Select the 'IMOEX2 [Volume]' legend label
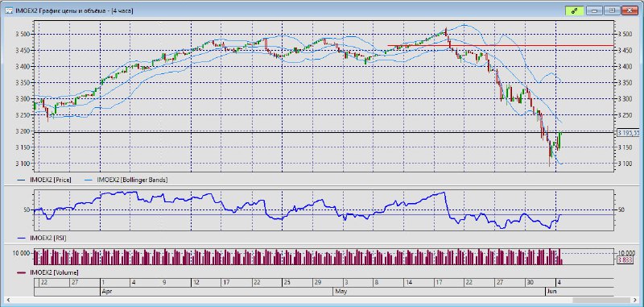The height and width of the screenshot is (307, 644). click(54, 272)
